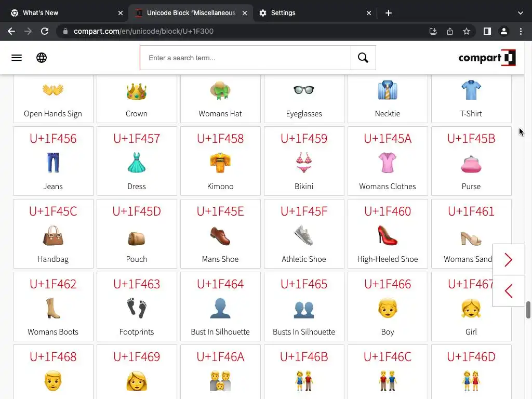Open the Kimono emoji card

(220, 161)
